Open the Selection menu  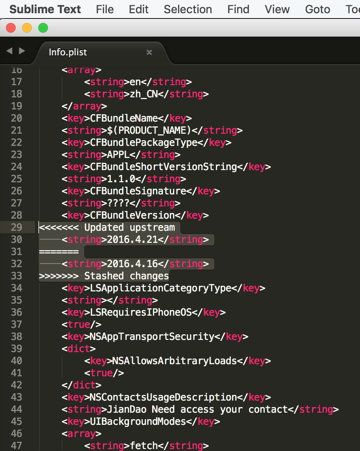(x=188, y=9)
